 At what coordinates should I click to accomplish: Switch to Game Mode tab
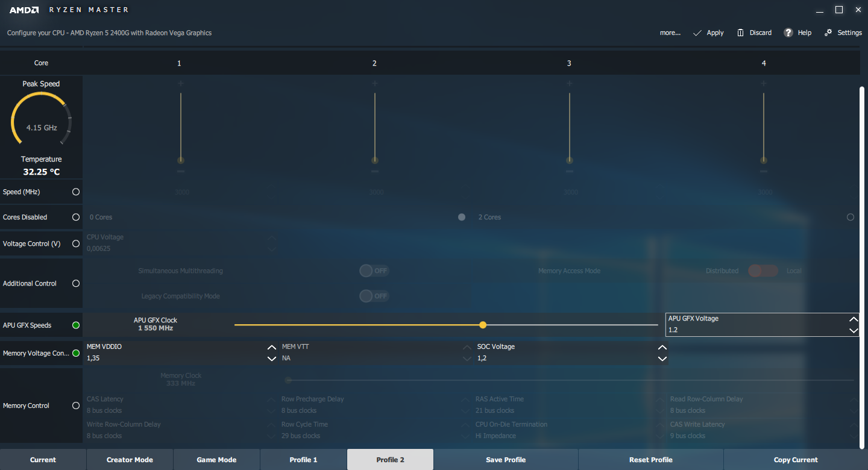(216, 460)
